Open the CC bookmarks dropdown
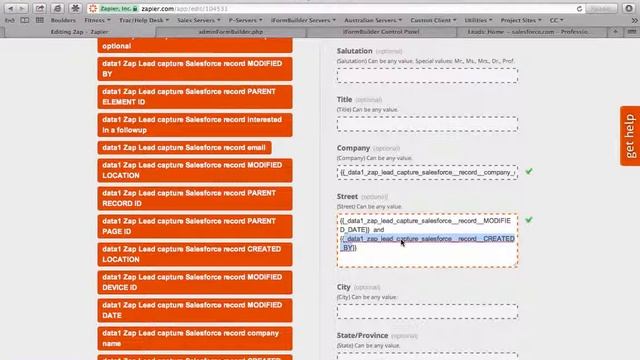This screenshot has height=360, width=640. pos(556,20)
